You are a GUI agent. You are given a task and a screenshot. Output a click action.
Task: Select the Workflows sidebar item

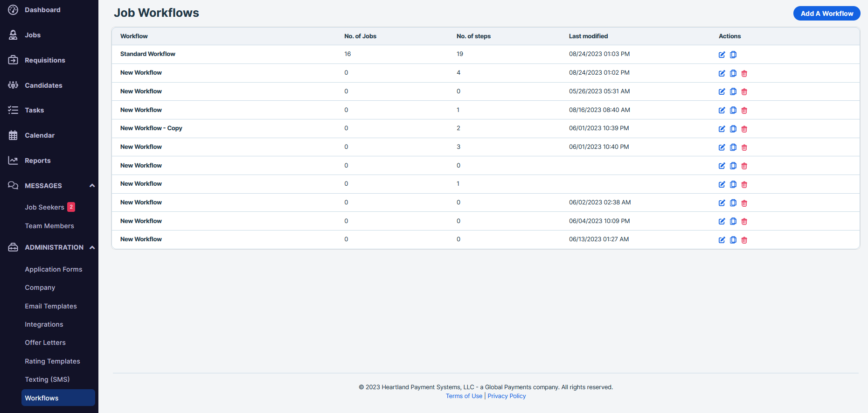coord(58,398)
